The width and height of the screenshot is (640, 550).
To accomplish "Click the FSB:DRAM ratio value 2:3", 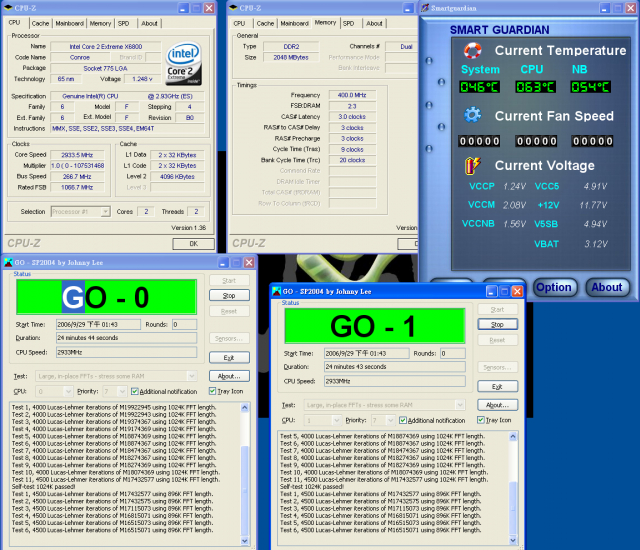I will click(x=352, y=106).
